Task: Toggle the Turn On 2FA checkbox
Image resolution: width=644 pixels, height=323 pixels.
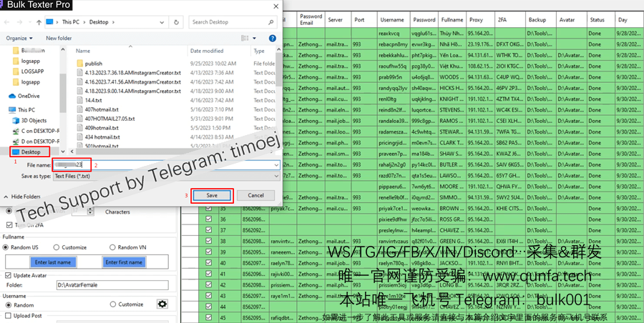Action: coord(9,225)
